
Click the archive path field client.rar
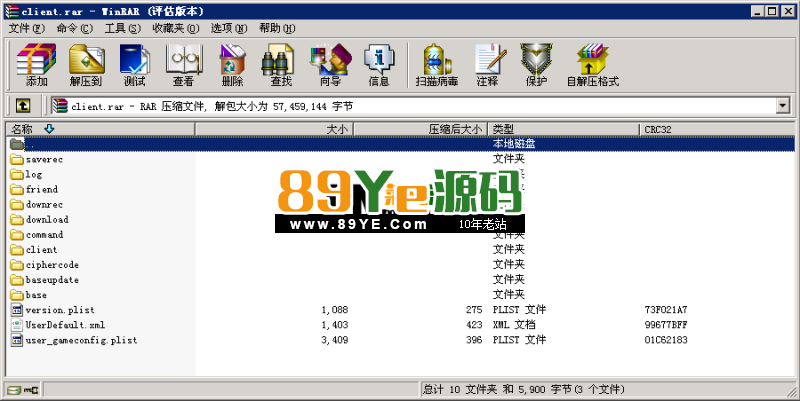[413, 106]
